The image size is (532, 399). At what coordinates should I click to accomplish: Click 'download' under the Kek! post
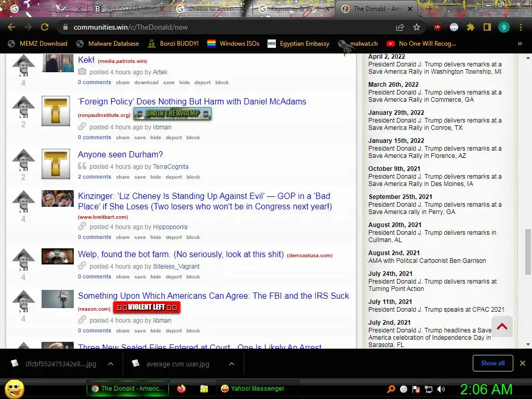(146, 83)
